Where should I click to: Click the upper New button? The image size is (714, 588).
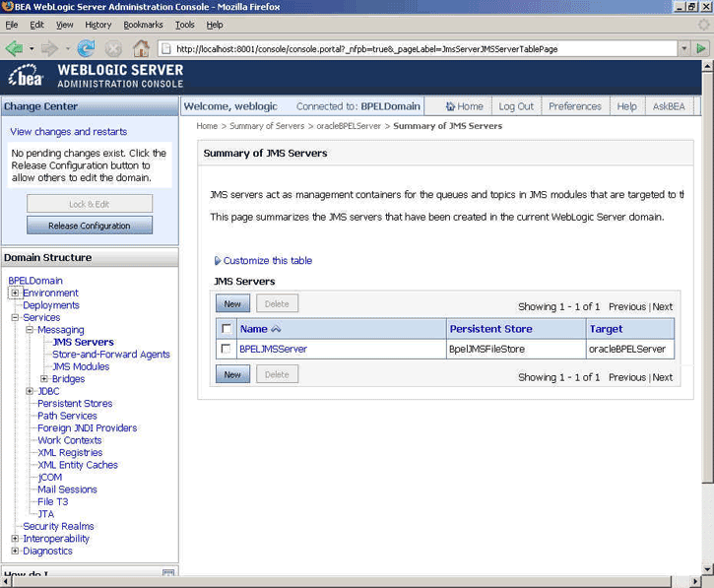tap(232, 303)
